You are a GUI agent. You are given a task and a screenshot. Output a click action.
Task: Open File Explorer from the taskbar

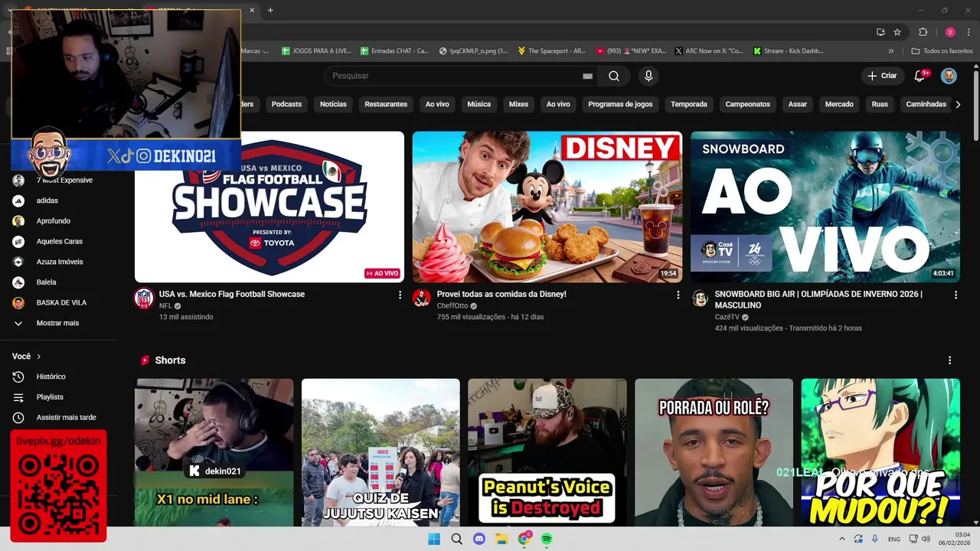click(x=501, y=539)
